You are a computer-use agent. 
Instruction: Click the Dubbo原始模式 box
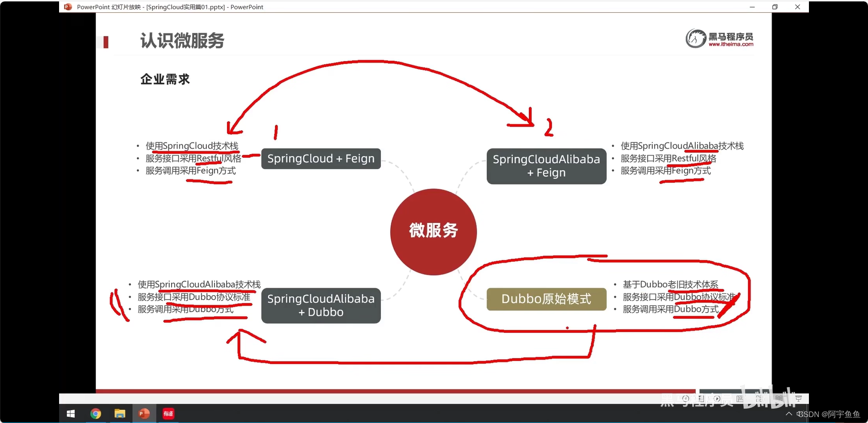click(546, 299)
